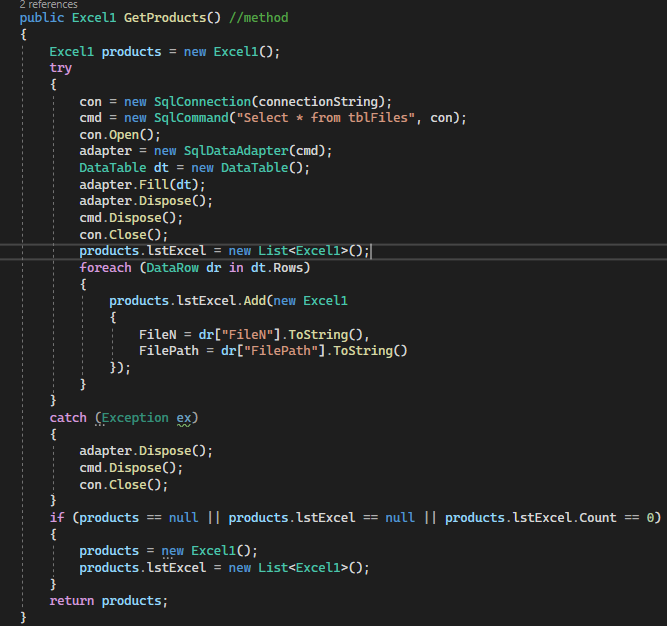The height and width of the screenshot is (626, 667).
Task: Click the "FilePath" string literal
Action: pyautogui.click(x=281, y=351)
